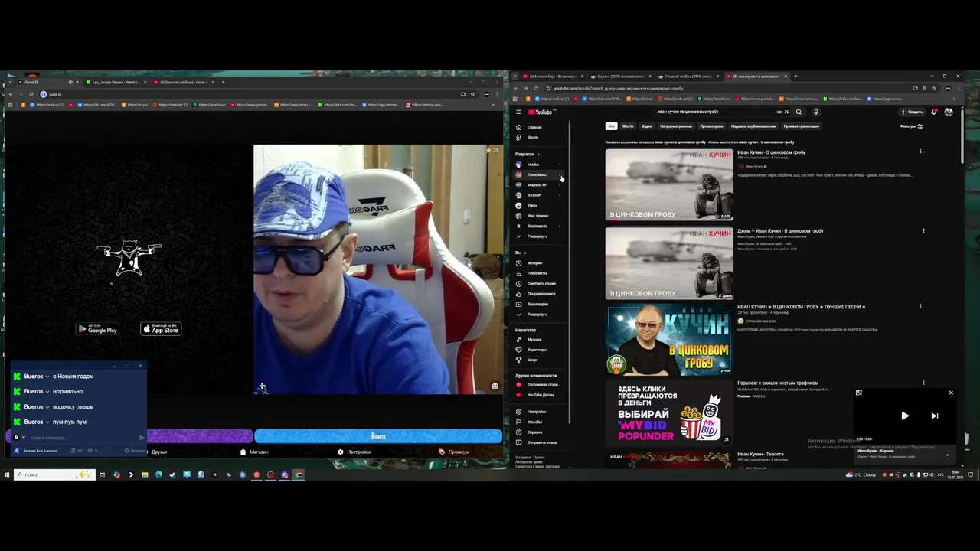The width and height of the screenshot is (980, 551).
Task: Open the YouTube account avatar menu
Action: 949,112
